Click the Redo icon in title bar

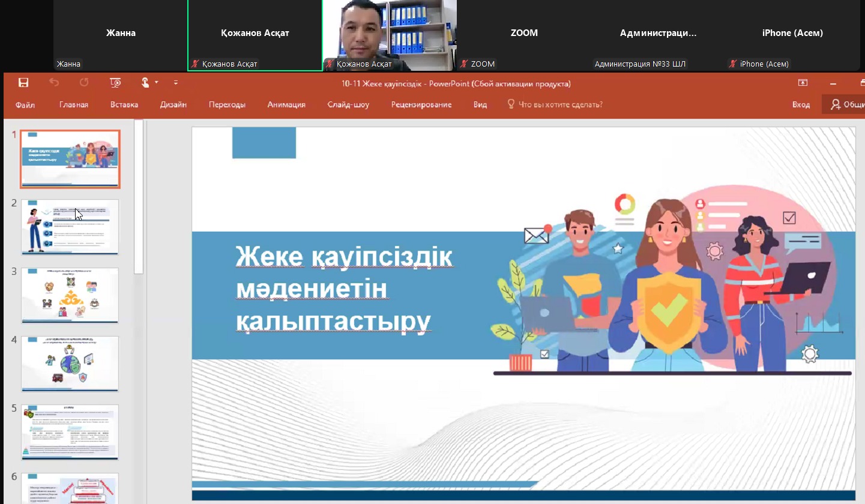pos(84,83)
